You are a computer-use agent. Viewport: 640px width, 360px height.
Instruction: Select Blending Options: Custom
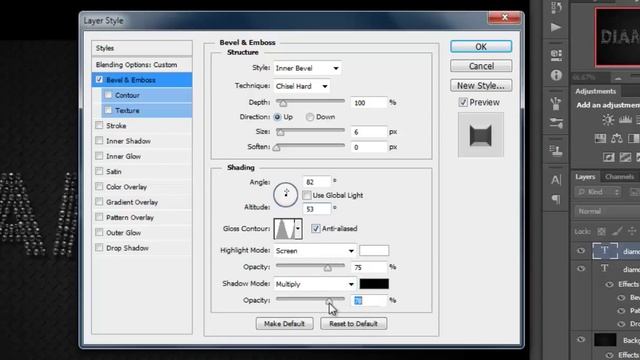tap(142, 64)
